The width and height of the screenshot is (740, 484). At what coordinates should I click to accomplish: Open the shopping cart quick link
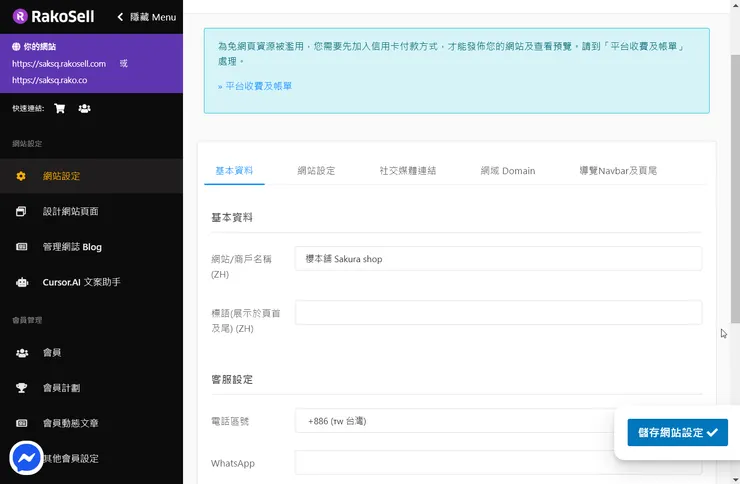coord(60,108)
